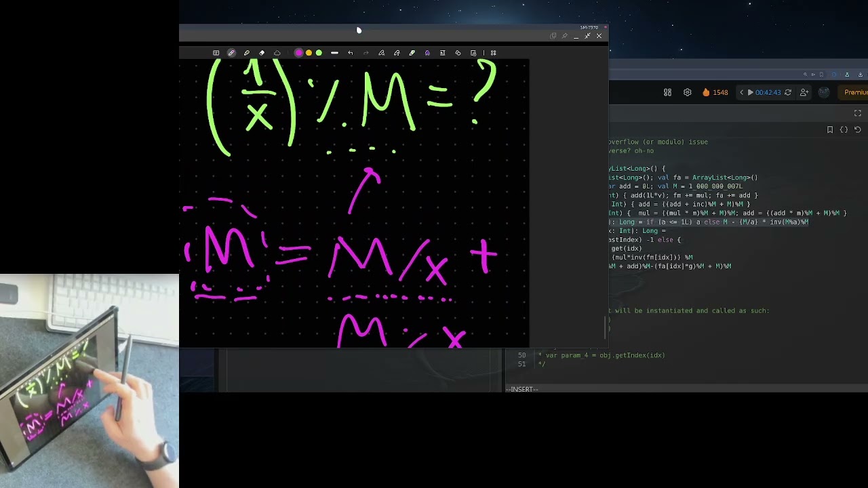868x488 pixels.
Task: Click the invite collaborator icon
Action: pyautogui.click(x=804, y=92)
